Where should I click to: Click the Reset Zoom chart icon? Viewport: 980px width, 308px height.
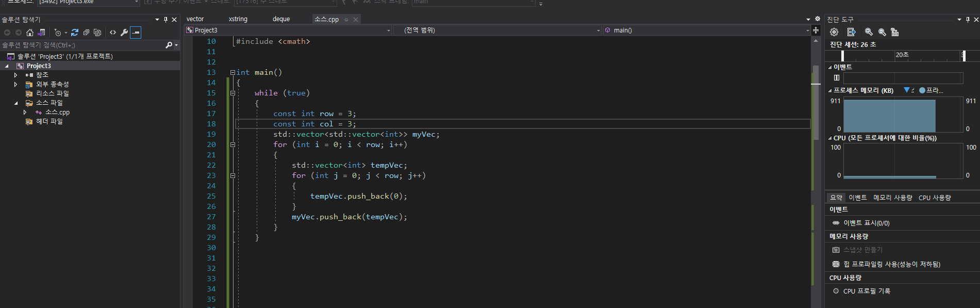[x=895, y=32]
